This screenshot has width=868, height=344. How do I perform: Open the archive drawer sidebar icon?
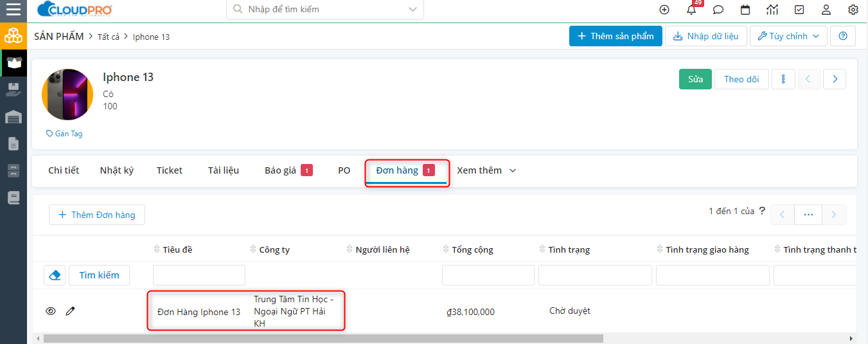coord(13,171)
